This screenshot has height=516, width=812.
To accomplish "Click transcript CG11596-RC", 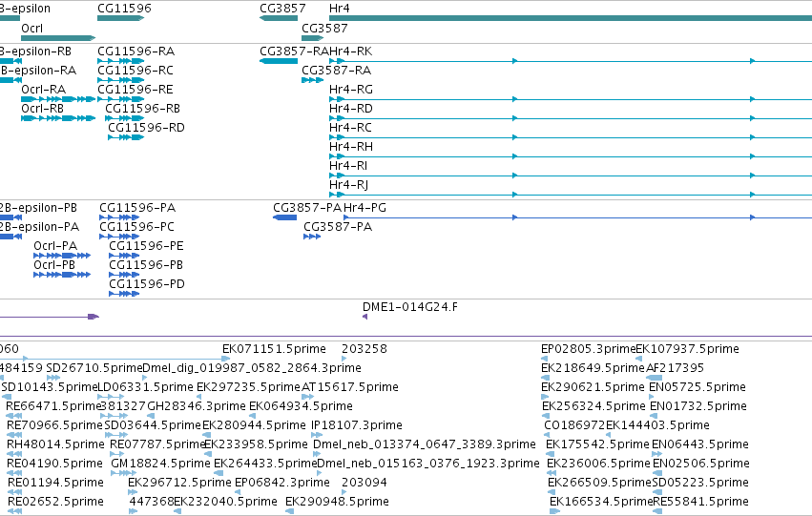I will click(120, 80).
